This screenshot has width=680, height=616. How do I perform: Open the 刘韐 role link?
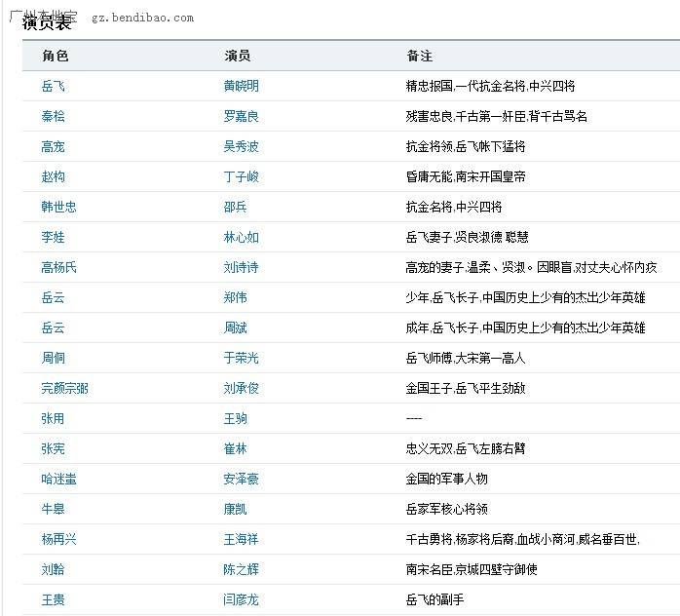click(x=53, y=569)
